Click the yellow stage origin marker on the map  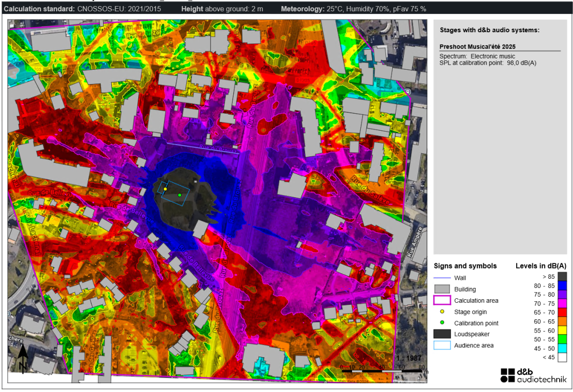[165, 189]
